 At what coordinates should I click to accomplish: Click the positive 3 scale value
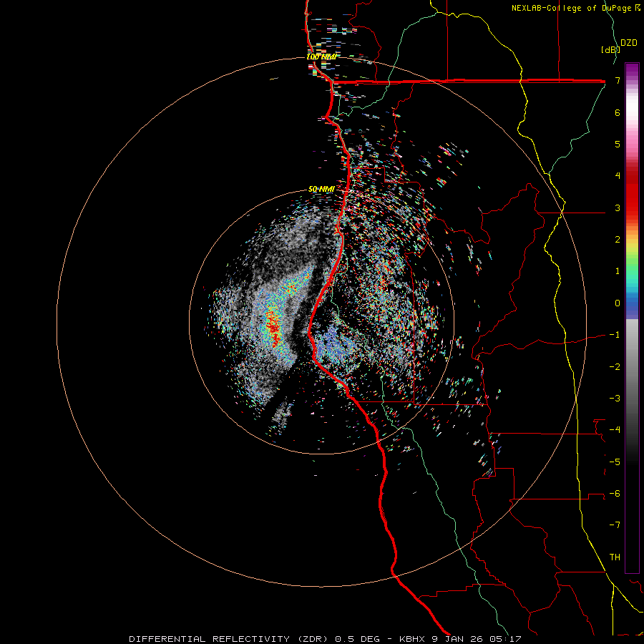click(x=618, y=208)
